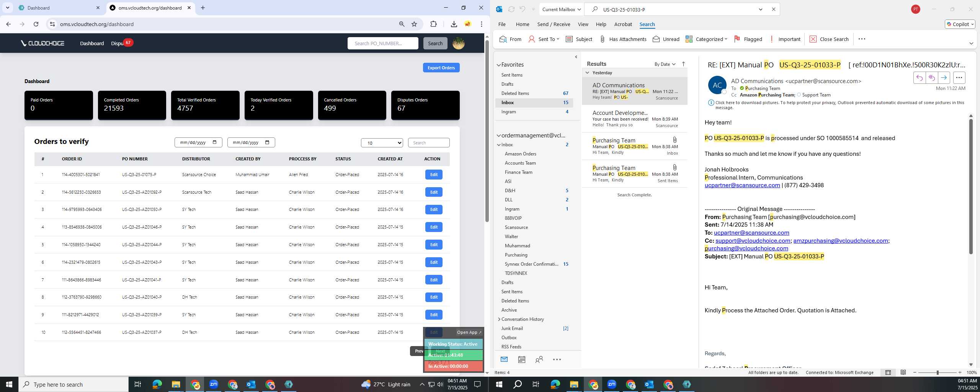This screenshot has width=980, height=392.
Task: Click the CloudChoice logo
Action: click(x=42, y=43)
